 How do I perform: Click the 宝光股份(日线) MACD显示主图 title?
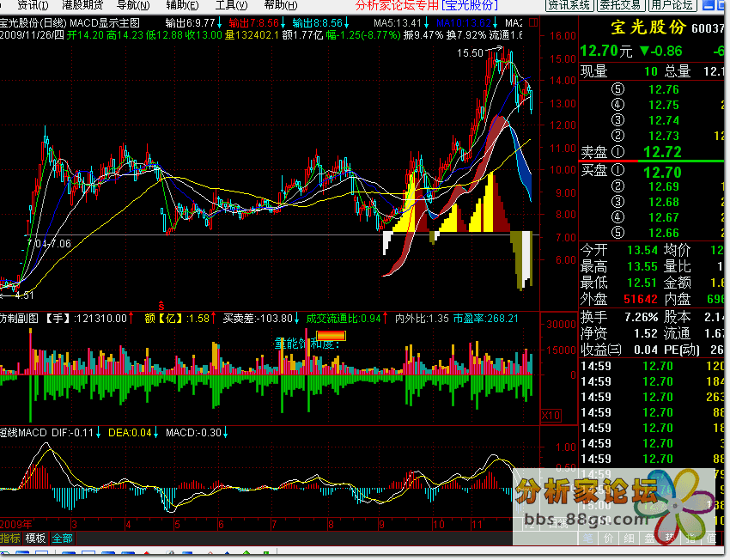(x=70, y=23)
